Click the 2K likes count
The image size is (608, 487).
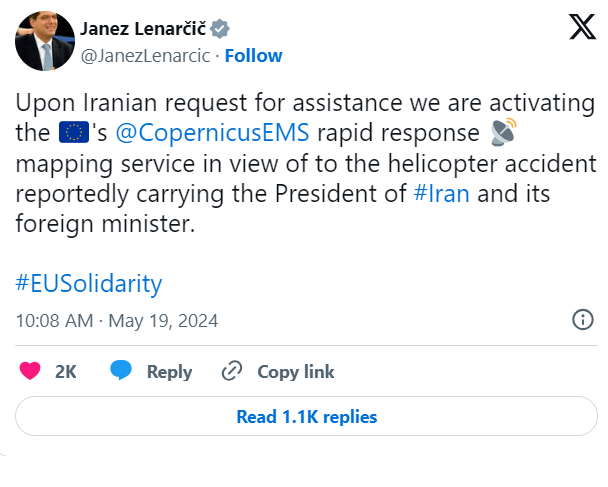(x=66, y=371)
